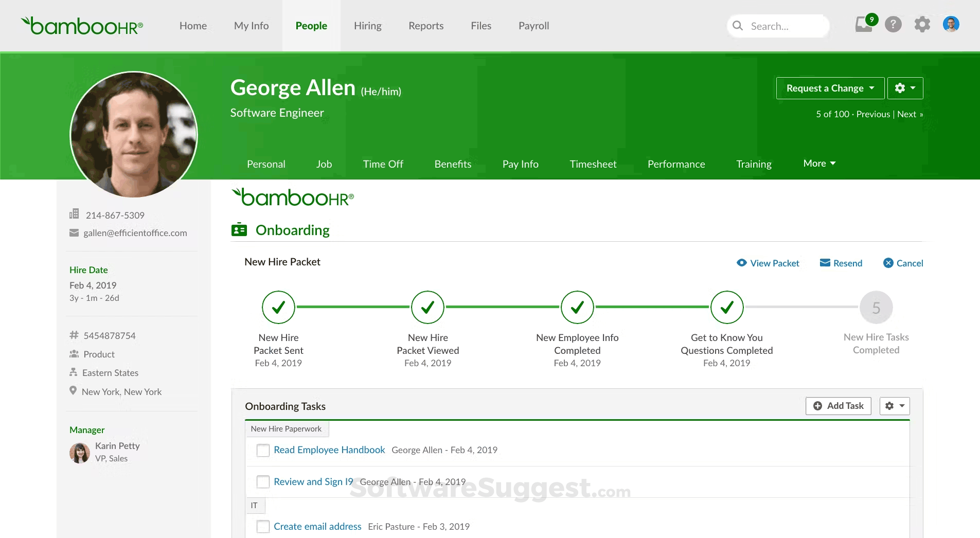980x538 pixels.
Task: Click the profile avatar in top-right corner
Action: [x=952, y=24]
